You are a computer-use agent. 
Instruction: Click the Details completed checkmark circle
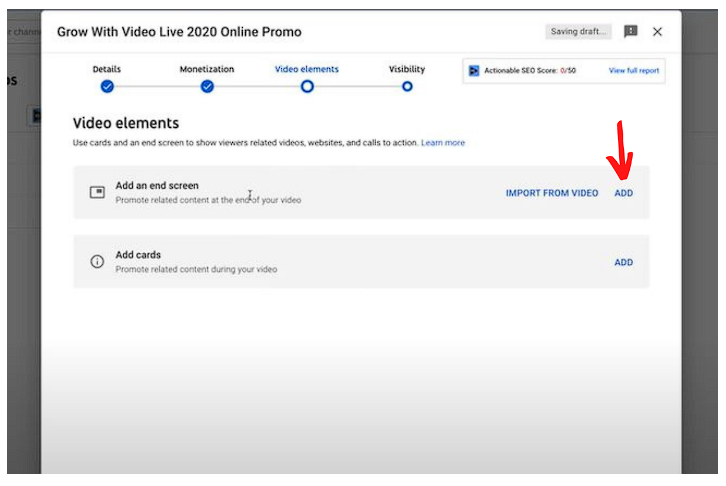pos(107,87)
